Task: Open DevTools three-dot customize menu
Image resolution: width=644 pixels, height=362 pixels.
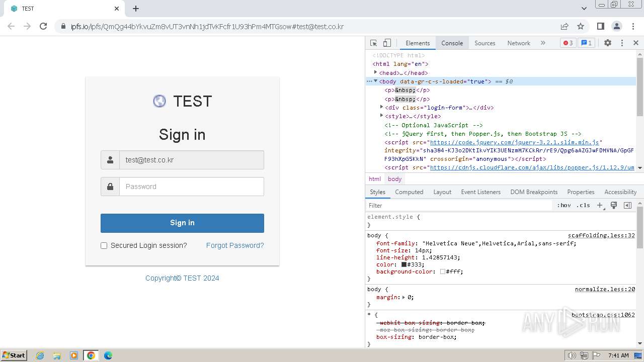Action: [622, 43]
